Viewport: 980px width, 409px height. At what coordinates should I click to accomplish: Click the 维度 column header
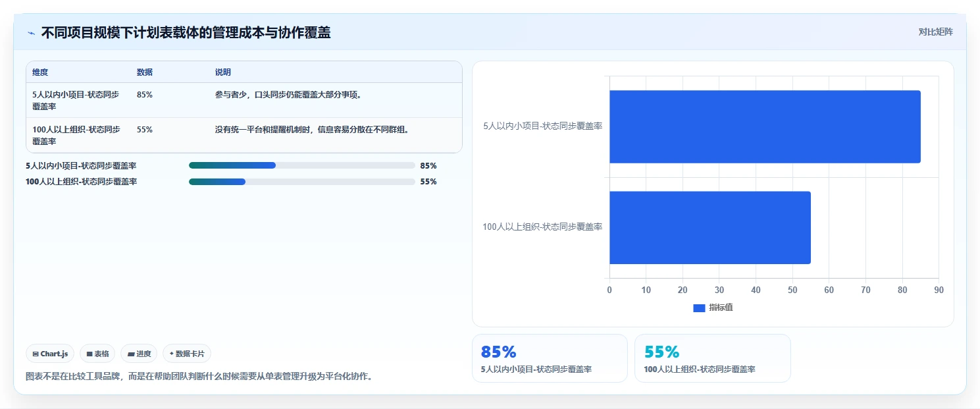pos(40,72)
